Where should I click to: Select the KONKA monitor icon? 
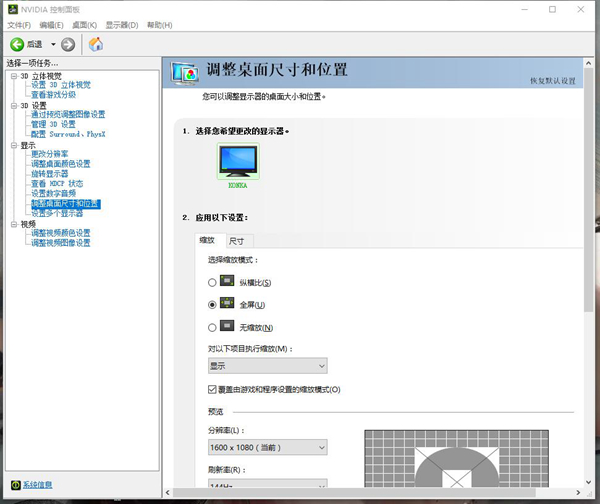[238, 161]
